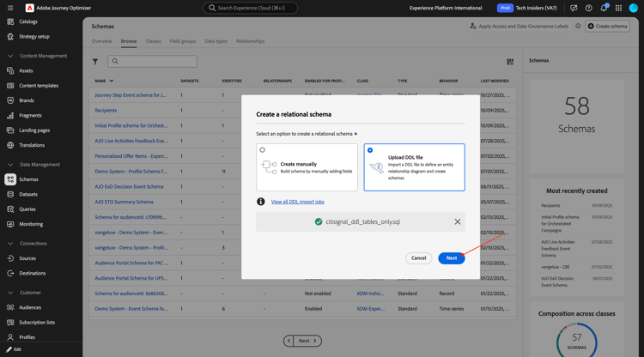Click the filter funnel icon
644x357 pixels.
coord(95,62)
